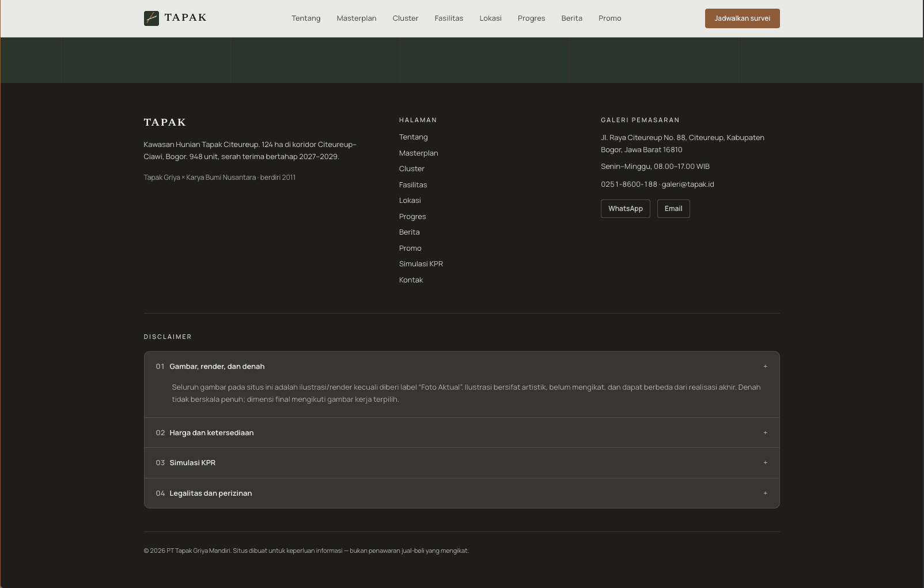Image resolution: width=924 pixels, height=588 pixels.
Task: Select Progres in the top navigation
Action: [x=531, y=18]
